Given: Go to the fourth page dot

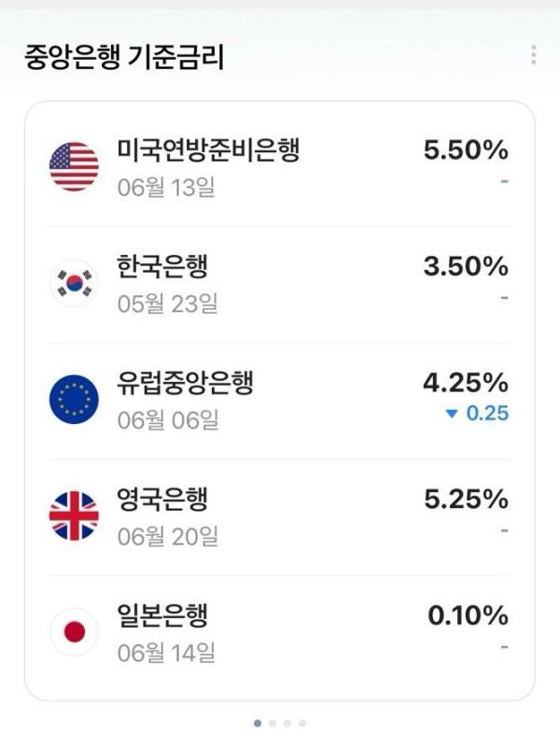Looking at the screenshot, I should (301, 723).
